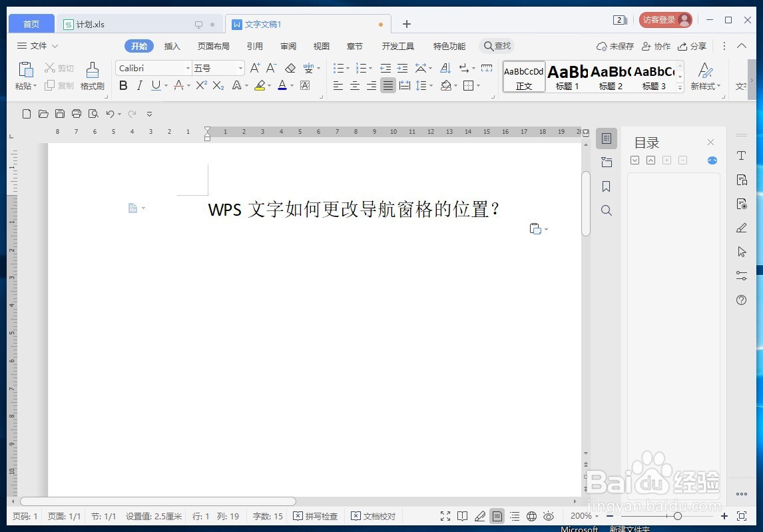
Task: Click the help question mark in right sidebar
Action: point(741,300)
